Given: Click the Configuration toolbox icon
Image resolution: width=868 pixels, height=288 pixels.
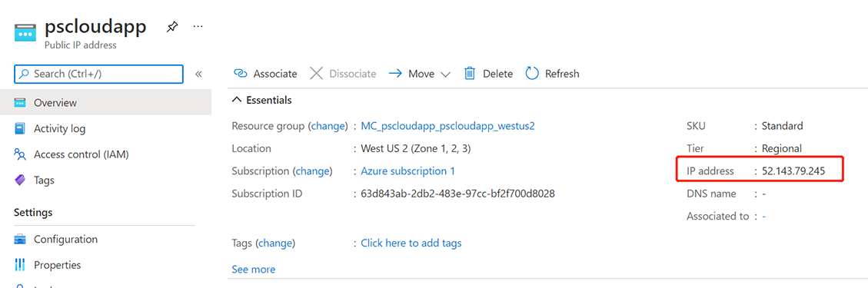Looking at the screenshot, I should tap(20, 240).
